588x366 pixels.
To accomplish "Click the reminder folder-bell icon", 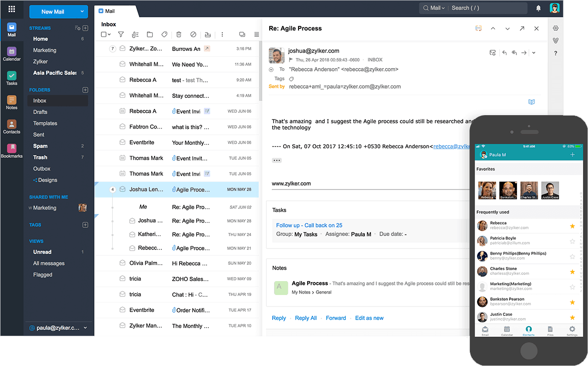I will (492, 53).
